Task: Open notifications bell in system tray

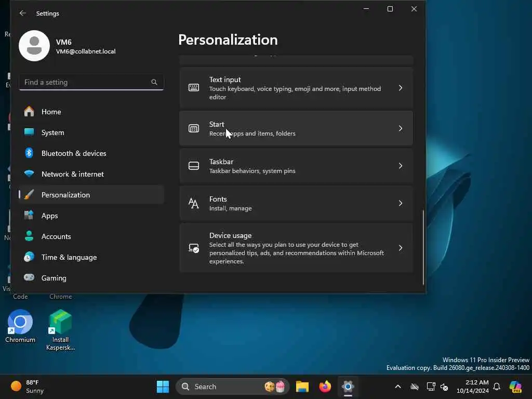Action: (497, 387)
